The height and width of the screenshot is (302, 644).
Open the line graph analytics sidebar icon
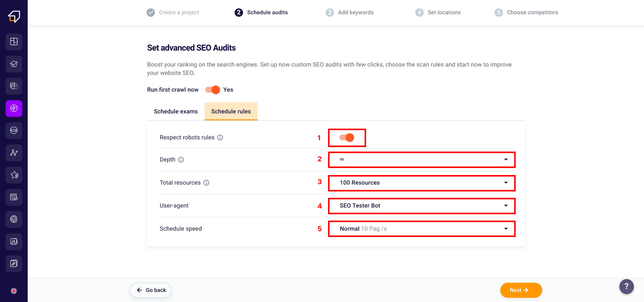click(x=14, y=153)
